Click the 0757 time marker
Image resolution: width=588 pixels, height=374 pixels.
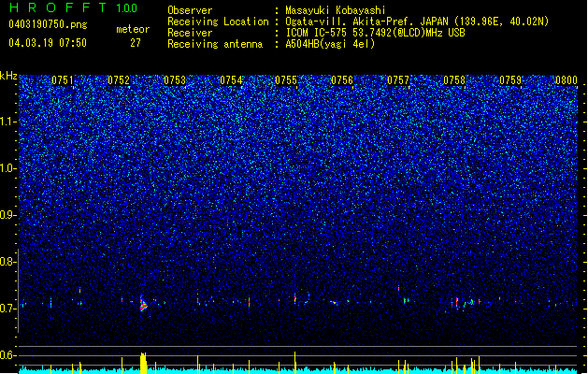[x=398, y=80]
